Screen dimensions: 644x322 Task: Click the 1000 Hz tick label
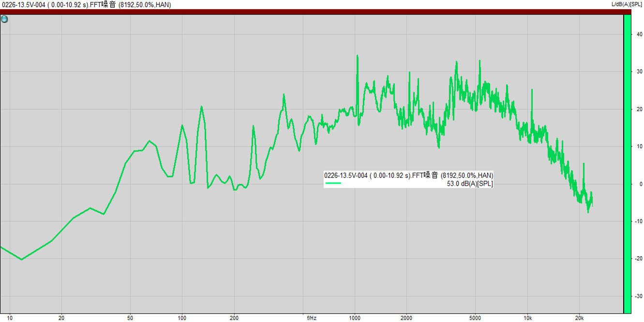click(355, 318)
